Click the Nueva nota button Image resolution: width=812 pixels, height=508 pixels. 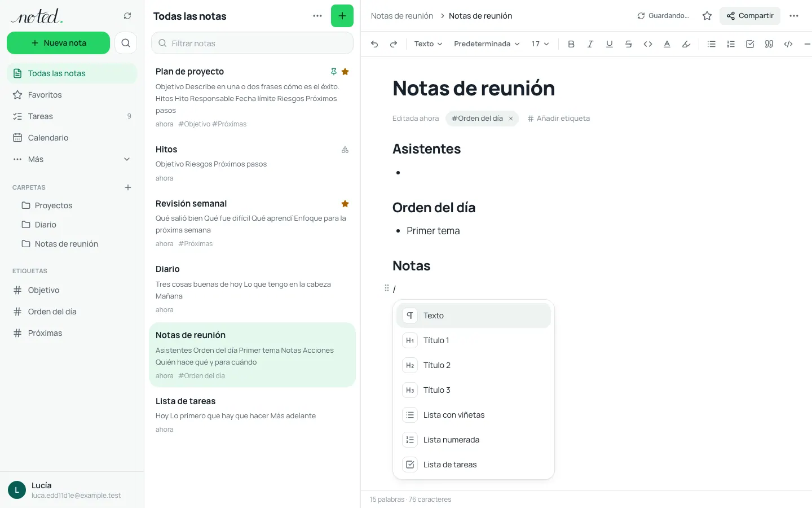(59, 43)
